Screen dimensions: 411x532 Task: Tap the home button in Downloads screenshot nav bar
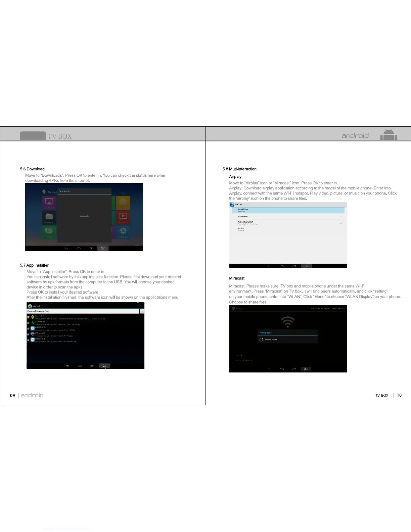(79, 249)
